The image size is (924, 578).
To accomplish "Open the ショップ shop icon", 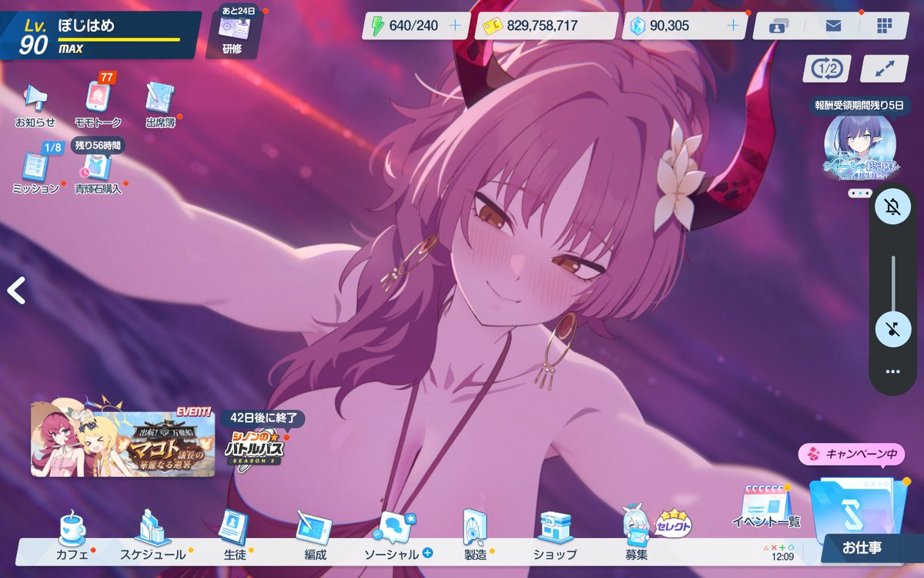I will (554, 536).
